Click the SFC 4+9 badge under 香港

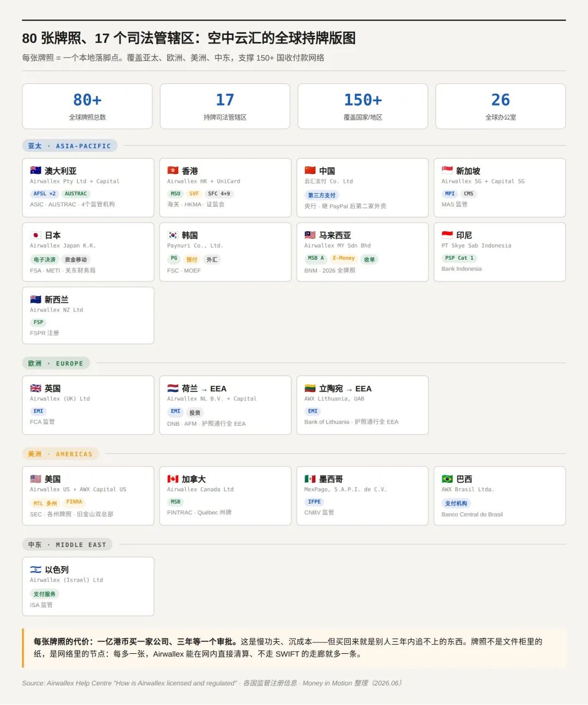tap(219, 194)
